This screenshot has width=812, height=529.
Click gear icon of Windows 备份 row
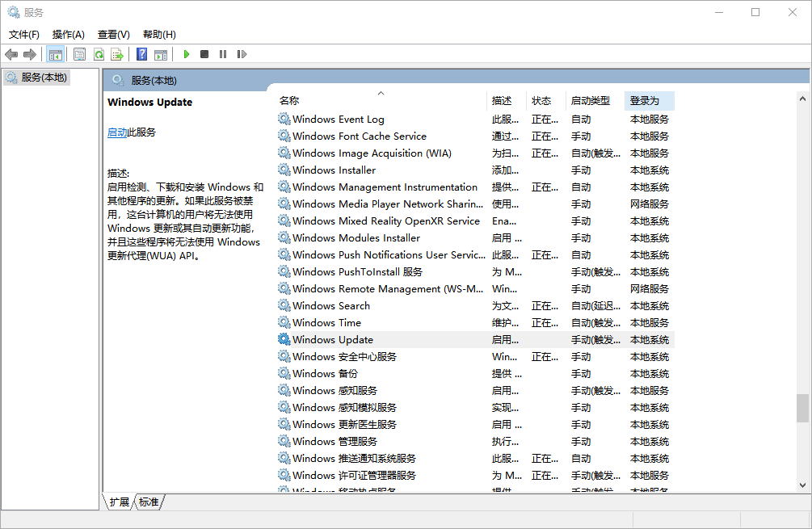pos(284,373)
